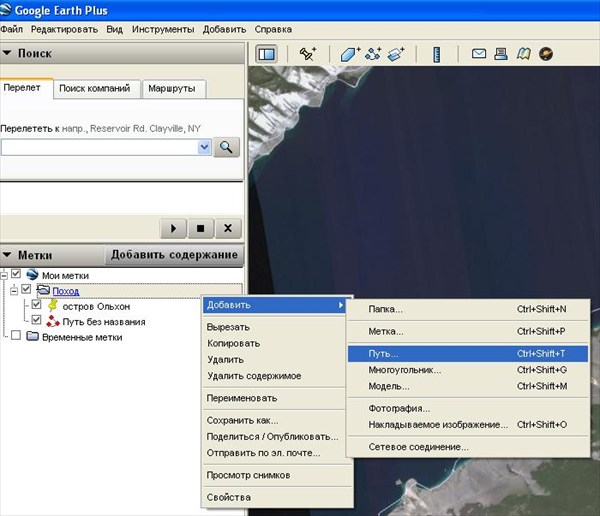This screenshot has width=600, height=516.
Task: Clear search results with the X button
Action: coord(228,229)
